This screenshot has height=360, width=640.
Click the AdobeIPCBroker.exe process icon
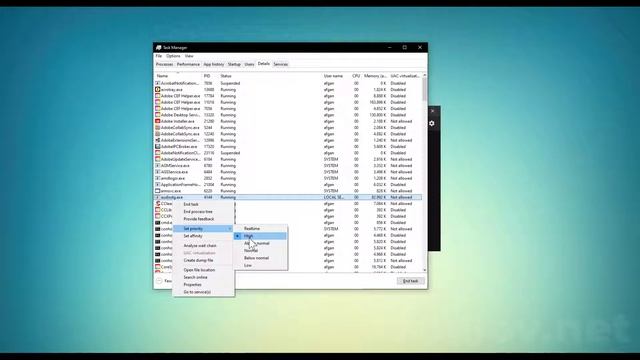point(158,147)
